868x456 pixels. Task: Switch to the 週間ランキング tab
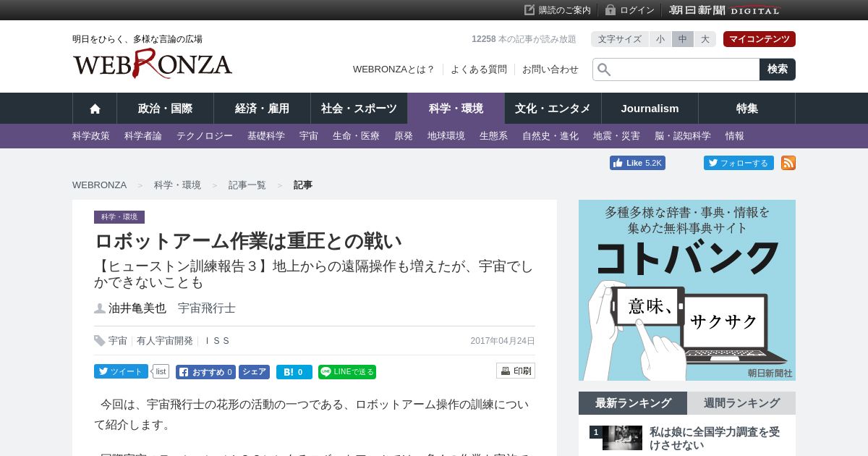pyautogui.click(x=741, y=403)
